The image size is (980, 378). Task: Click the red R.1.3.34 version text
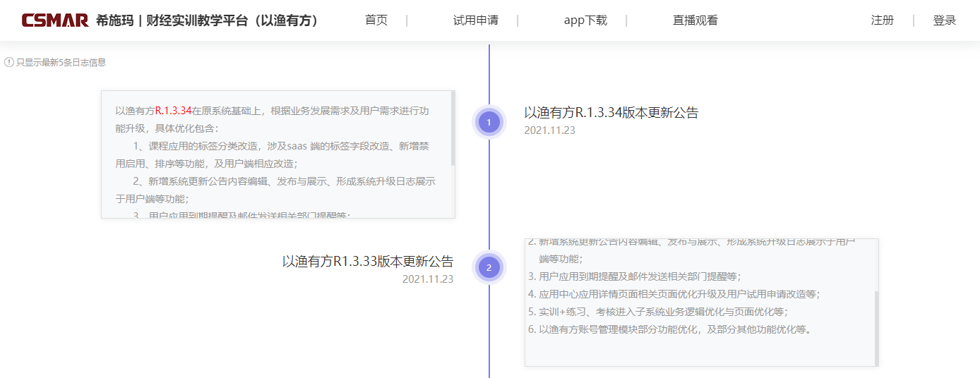pos(174,111)
